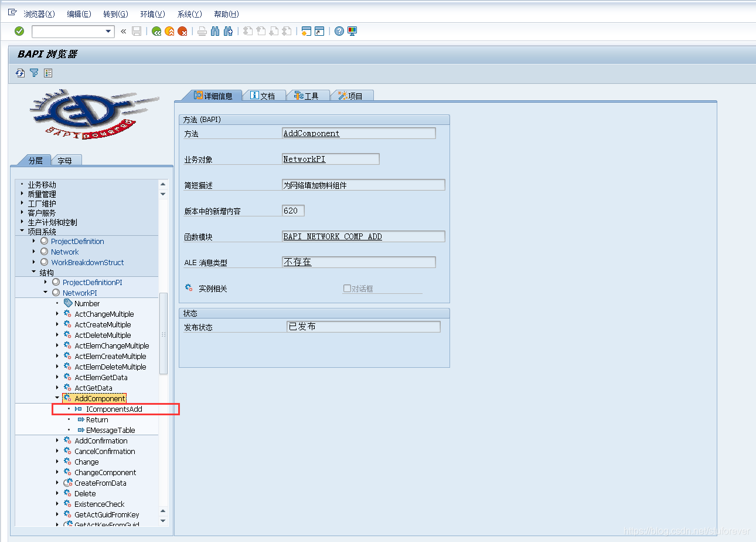The image size is (756, 542).
Task: Open the Help question mark icon
Action: (x=339, y=31)
